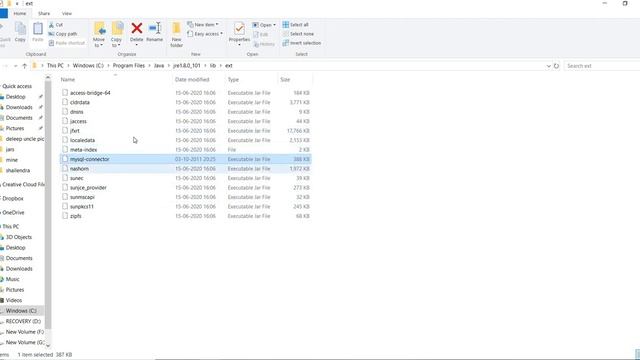Switch to the Home ribbon tab

(x=20, y=13)
